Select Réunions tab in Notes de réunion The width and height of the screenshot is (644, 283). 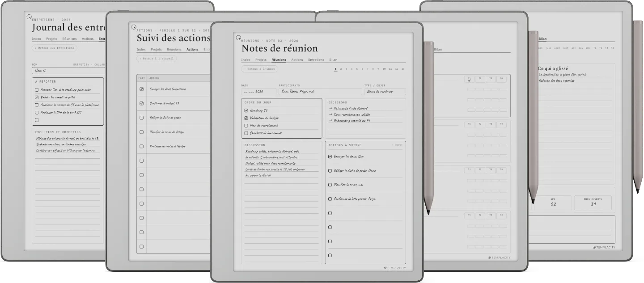click(x=279, y=59)
